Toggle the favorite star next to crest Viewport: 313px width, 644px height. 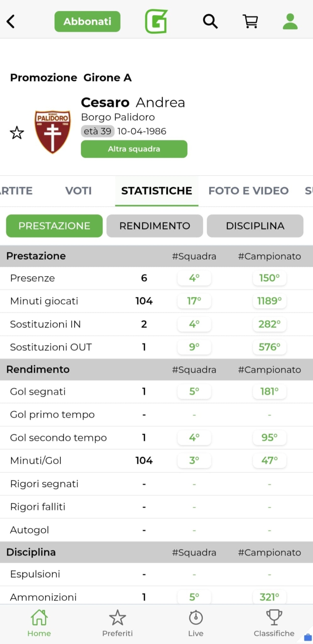click(17, 133)
